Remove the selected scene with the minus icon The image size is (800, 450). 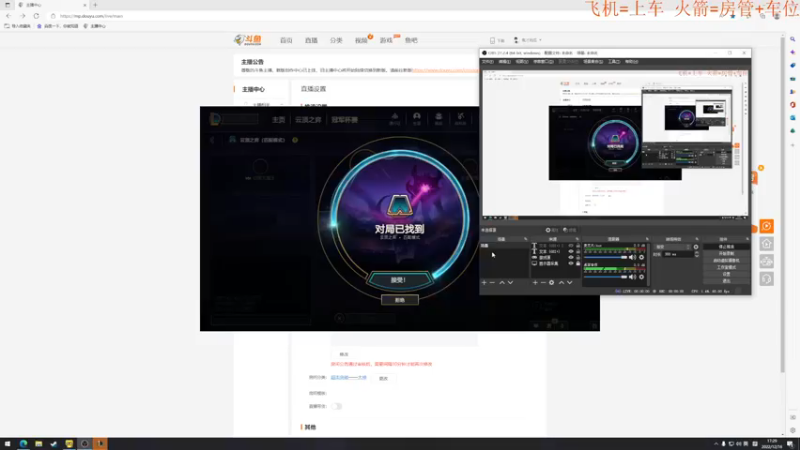click(x=492, y=283)
